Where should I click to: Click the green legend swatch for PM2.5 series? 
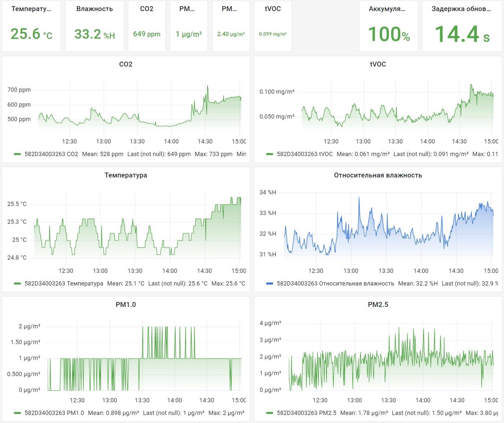coord(270,413)
